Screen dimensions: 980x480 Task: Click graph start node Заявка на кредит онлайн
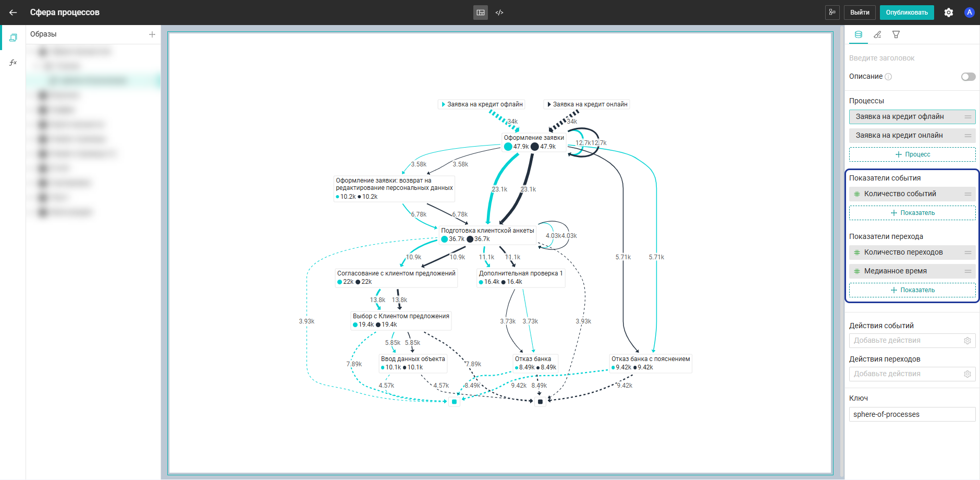[x=586, y=104]
